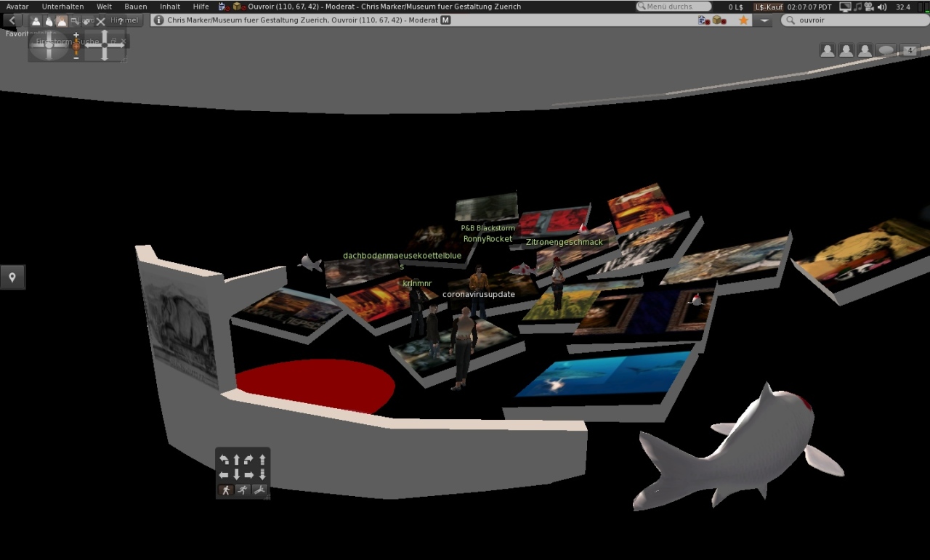Select walk mode in movement panel

[x=226, y=490]
